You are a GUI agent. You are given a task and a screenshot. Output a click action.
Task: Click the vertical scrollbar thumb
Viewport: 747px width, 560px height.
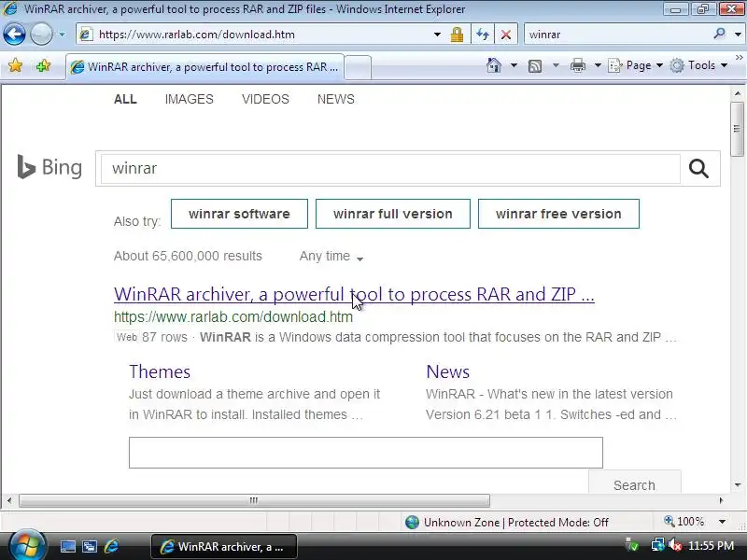coord(737,129)
